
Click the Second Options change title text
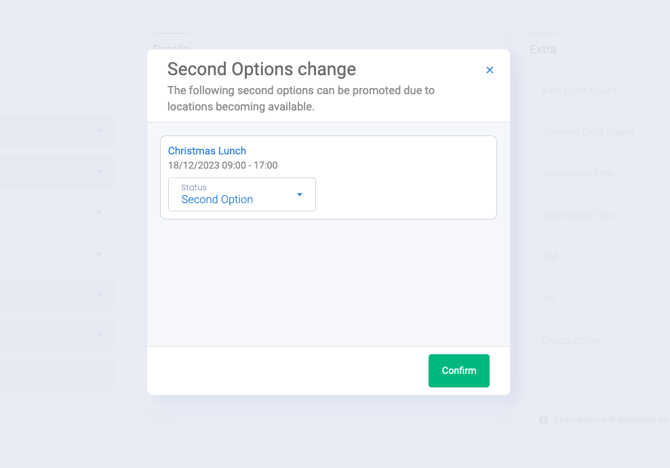click(262, 69)
